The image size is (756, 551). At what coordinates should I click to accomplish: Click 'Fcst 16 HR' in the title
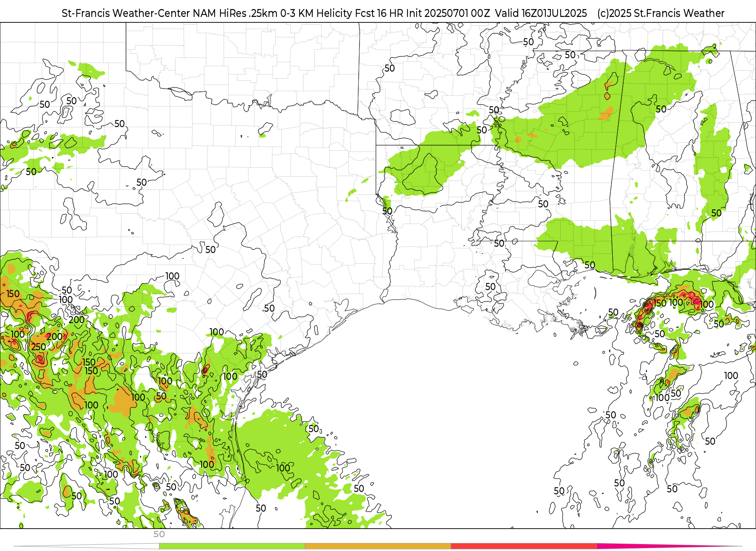click(379, 13)
